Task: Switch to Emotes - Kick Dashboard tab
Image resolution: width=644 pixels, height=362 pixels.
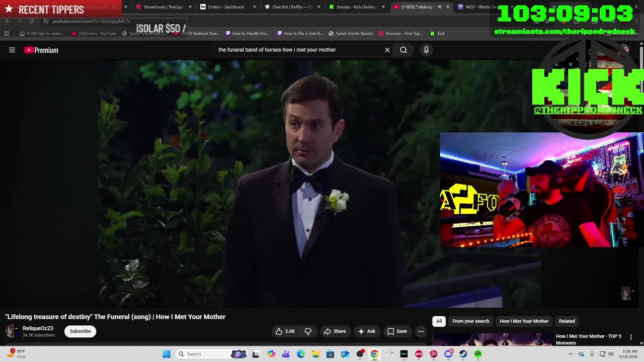Action: (x=357, y=7)
